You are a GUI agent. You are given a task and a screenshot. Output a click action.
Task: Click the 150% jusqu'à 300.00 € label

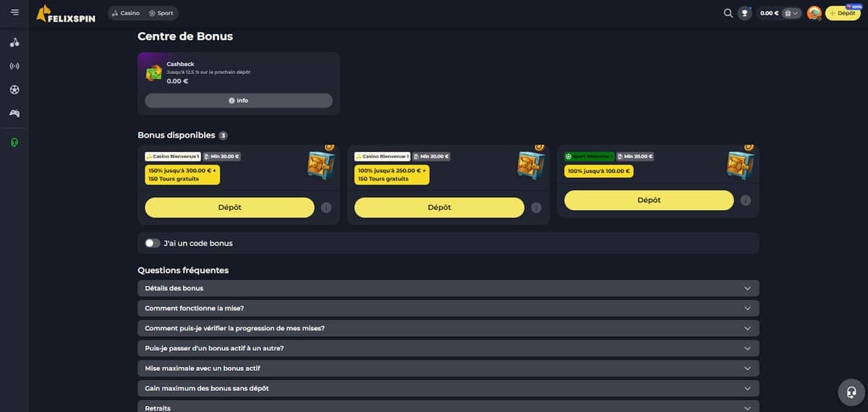click(182, 175)
